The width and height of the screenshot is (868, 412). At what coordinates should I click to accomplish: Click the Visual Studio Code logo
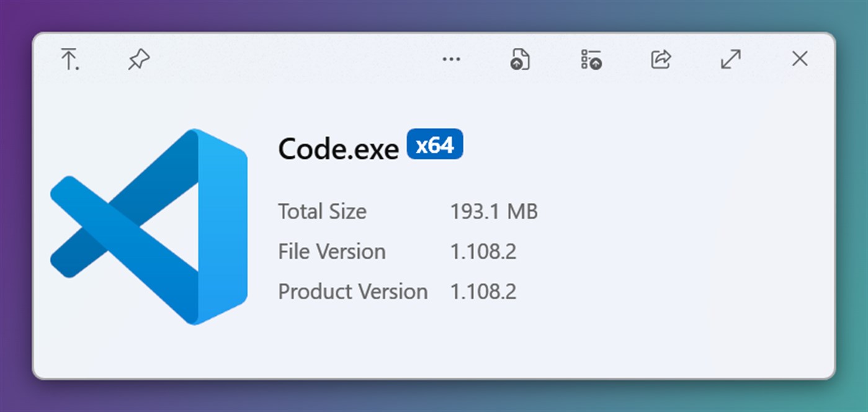coord(149,226)
